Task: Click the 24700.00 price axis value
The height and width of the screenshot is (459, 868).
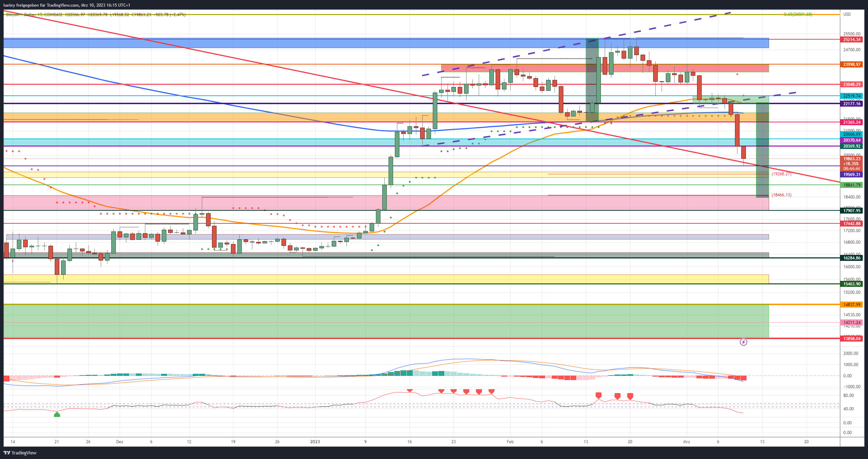Action: pyautogui.click(x=852, y=50)
